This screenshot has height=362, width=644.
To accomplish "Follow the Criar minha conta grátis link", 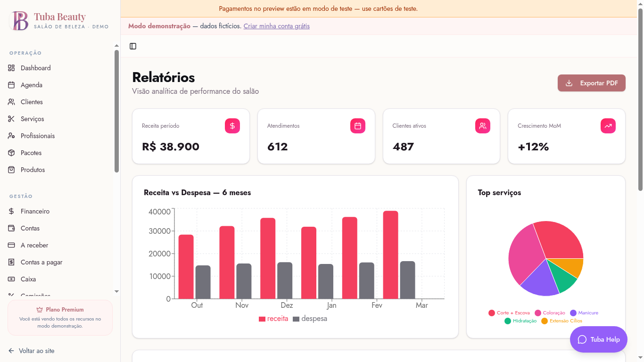I will (x=277, y=26).
